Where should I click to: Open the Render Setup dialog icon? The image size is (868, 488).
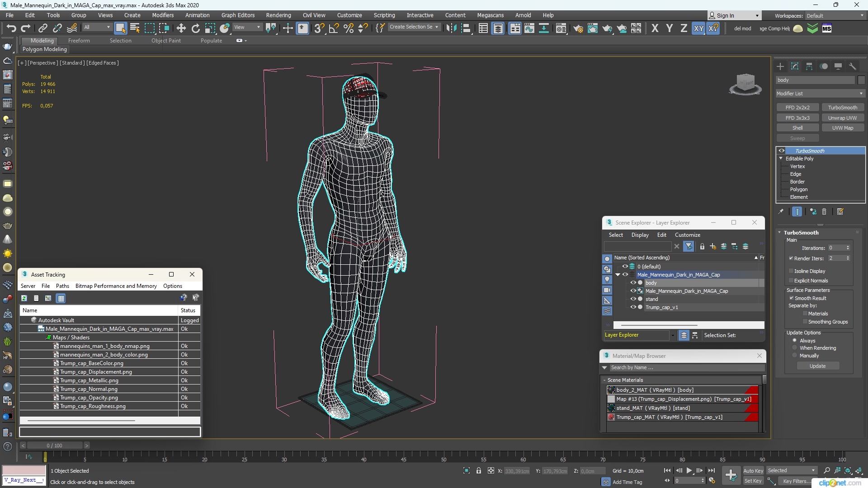(x=578, y=28)
